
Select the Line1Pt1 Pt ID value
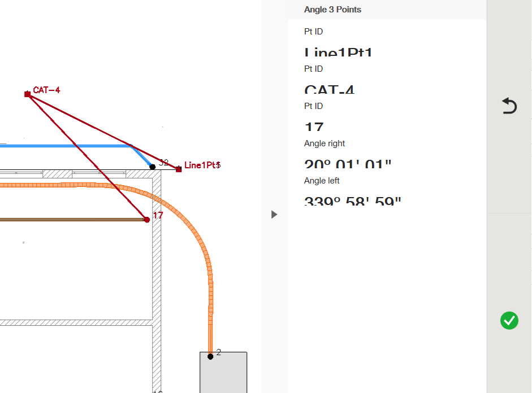click(338, 53)
